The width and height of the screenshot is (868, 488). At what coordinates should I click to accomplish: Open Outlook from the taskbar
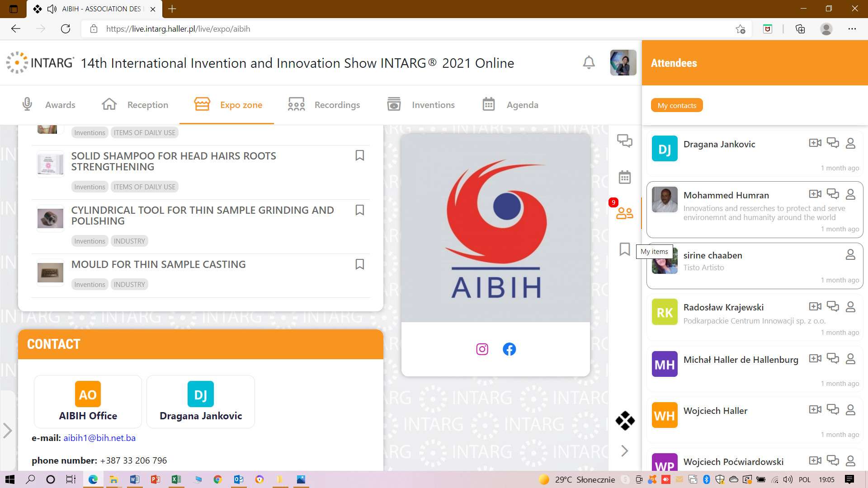coord(239,479)
